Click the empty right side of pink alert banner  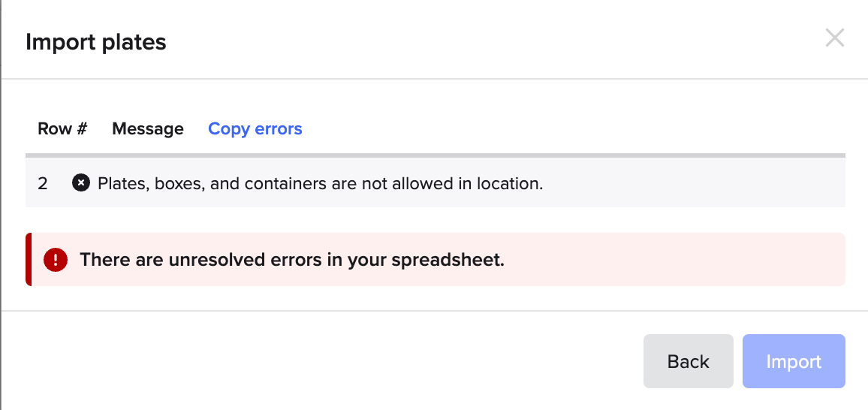(x=675, y=260)
